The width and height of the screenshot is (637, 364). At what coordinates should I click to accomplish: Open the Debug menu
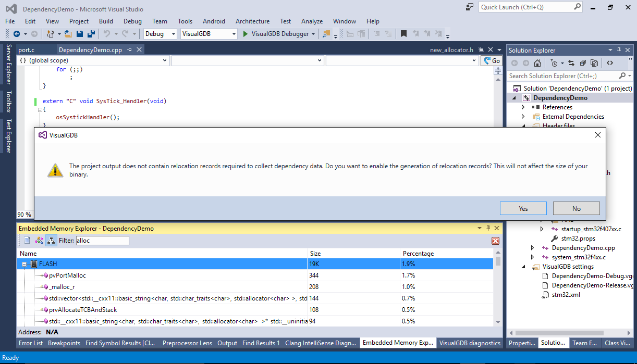click(x=132, y=21)
